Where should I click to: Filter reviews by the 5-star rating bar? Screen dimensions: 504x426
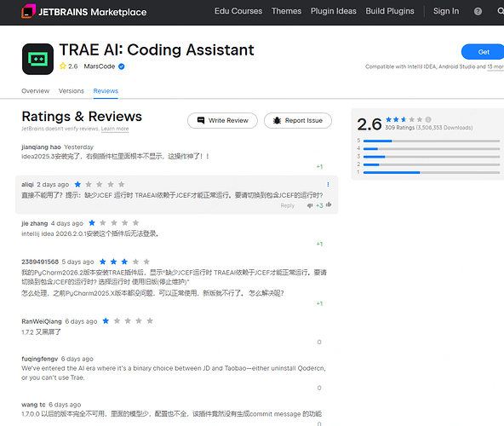pyautogui.click(x=428, y=141)
